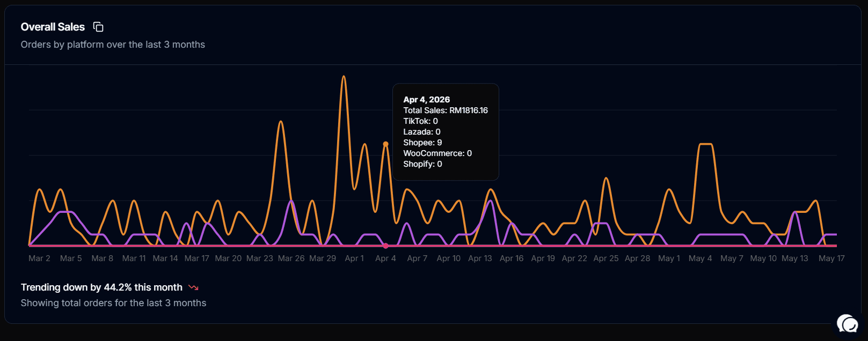Click the "TikTok: 0" tooltip line
The width and height of the screenshot is (868, 341).
pos(421,121)
